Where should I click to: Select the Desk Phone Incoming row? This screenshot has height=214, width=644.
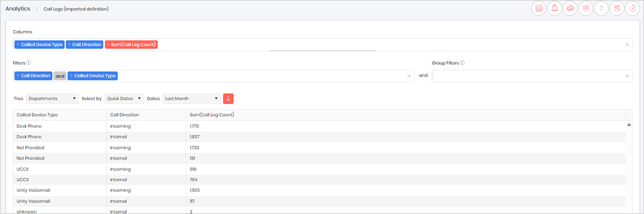point(319,126)
